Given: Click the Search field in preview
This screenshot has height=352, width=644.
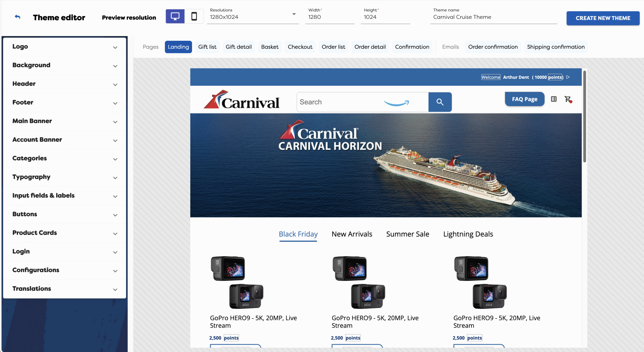Looking at the screenshot, I should 363,102.
